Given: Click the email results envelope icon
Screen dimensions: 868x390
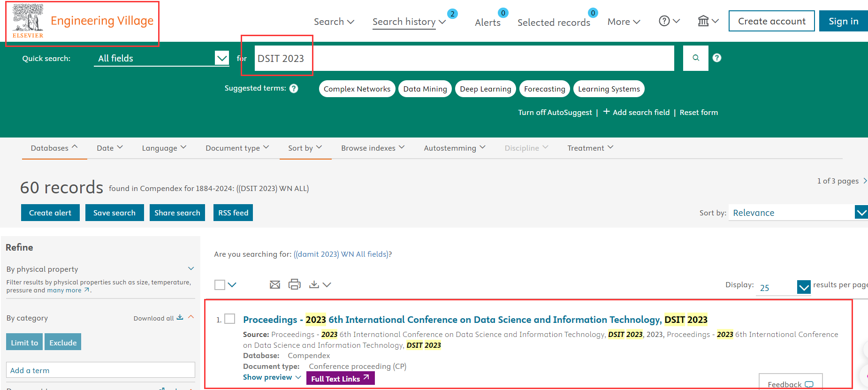Looking at the screenshot, I should tap(275, 284).
